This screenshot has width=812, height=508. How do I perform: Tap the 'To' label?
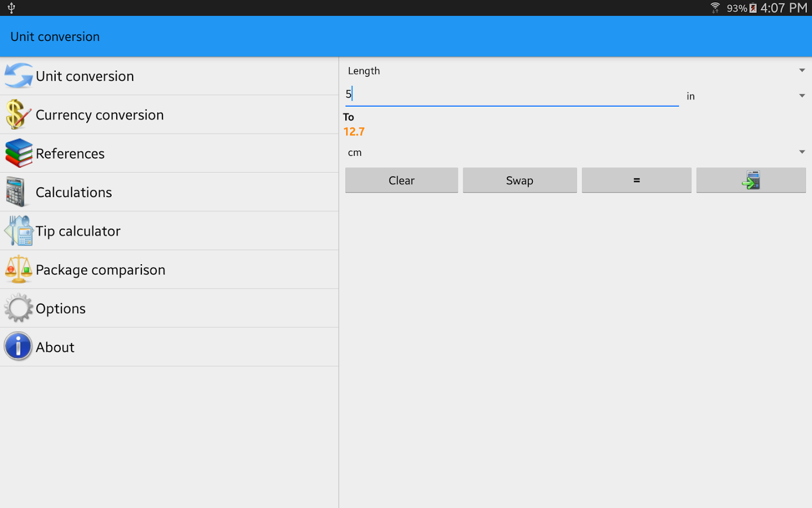pos(348,117)
